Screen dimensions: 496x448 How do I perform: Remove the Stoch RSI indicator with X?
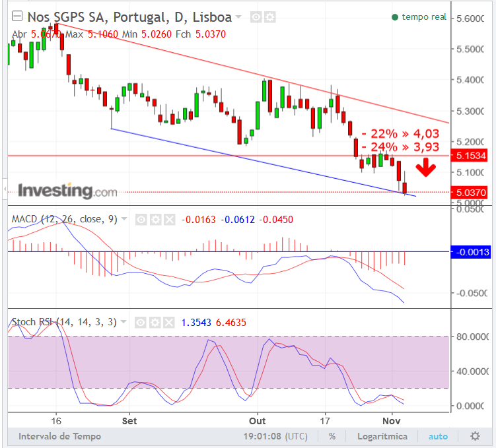click(x=169, y=323)
